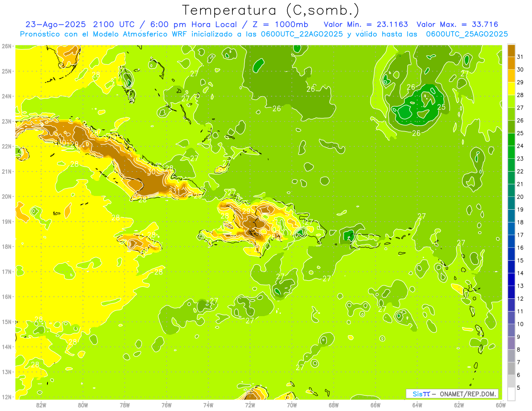Click the 60W longitude axis label
Viewport: 532px width, 411px height.
pyautogui.click(x=501, y=404)
